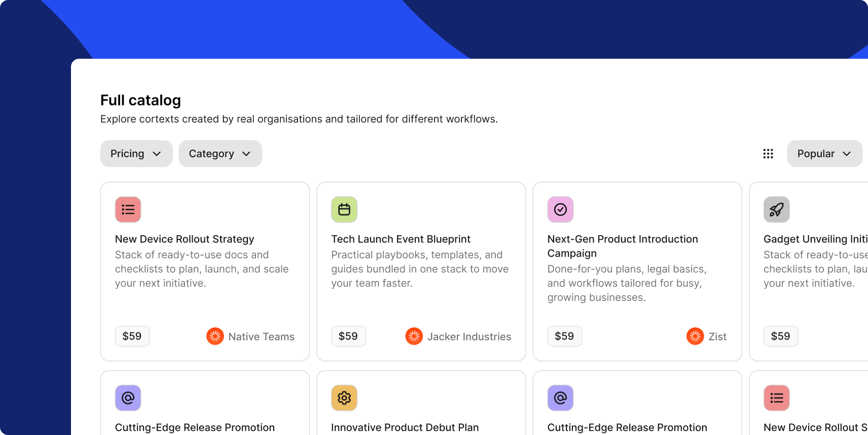Click the Jacker Industries orange logo

(414, 336)
